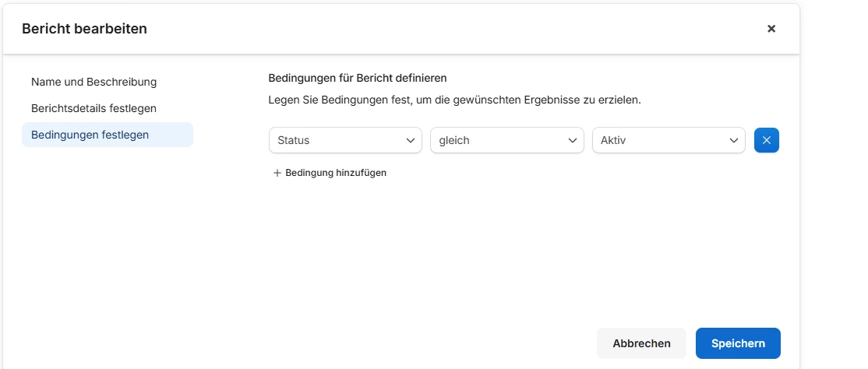Click the selected operator text gleich

454,140
